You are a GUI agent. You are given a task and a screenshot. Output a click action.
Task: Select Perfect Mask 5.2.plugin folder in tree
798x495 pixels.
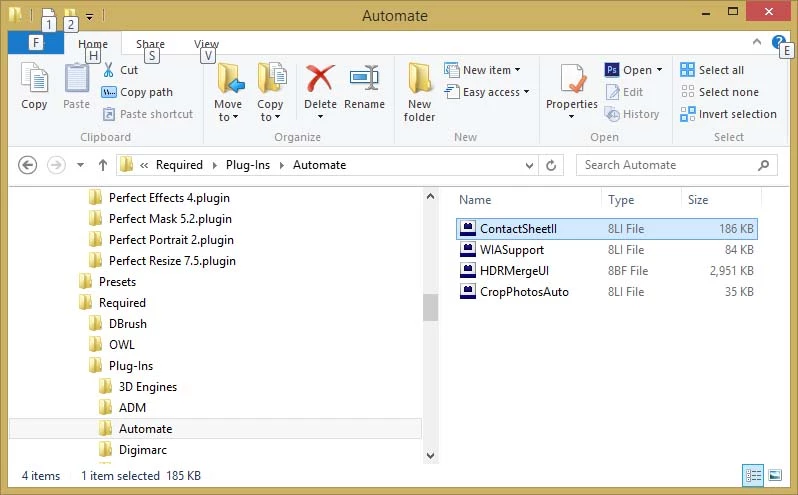coord(170,219)
